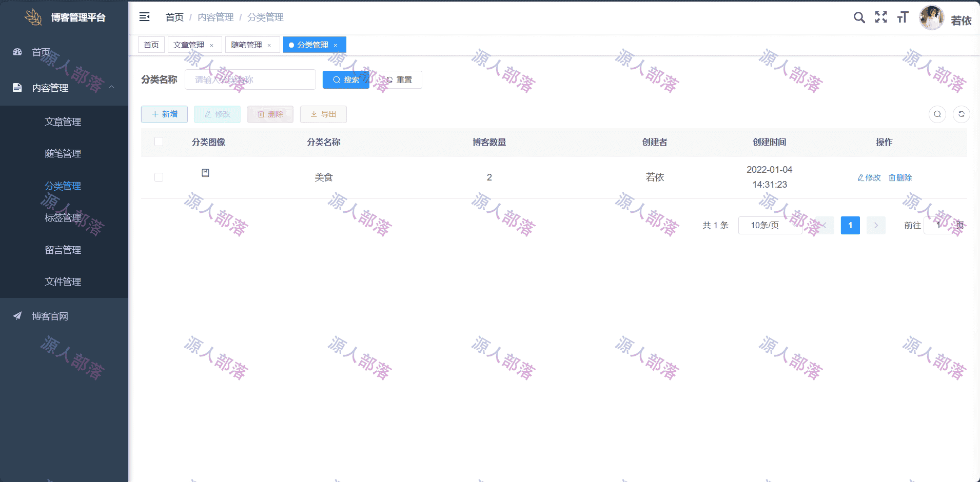The width and height of the screenshot is (980, 482).
Task: Open 文件管理 in the sidebar
Action: point(64,282)
